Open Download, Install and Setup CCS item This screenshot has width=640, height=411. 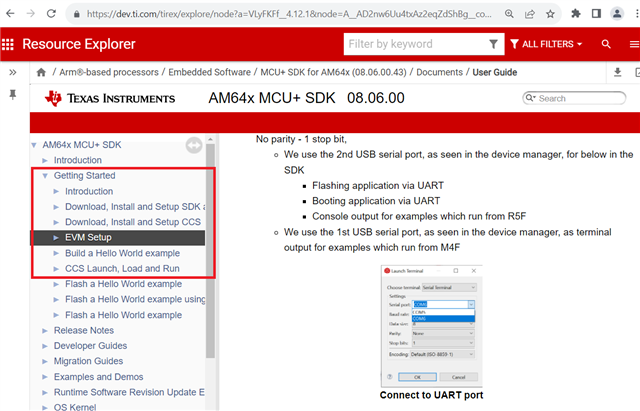(x=133, y=222)
